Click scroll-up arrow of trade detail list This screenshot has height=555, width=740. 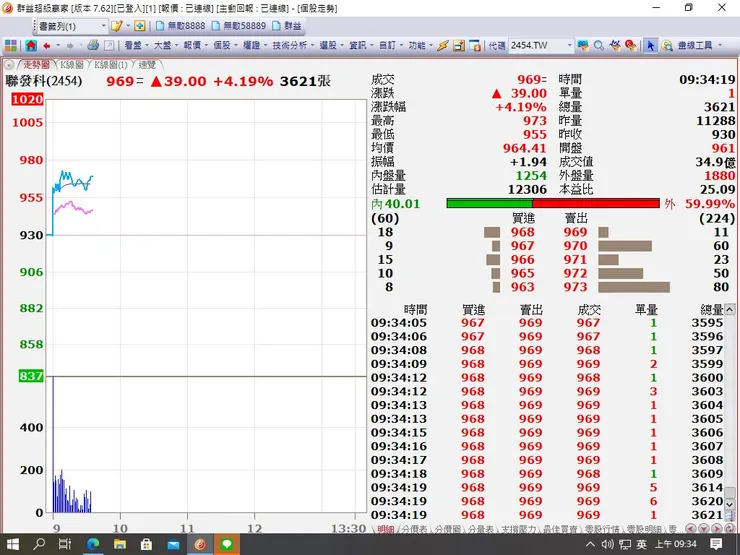[x=730, y=310]
